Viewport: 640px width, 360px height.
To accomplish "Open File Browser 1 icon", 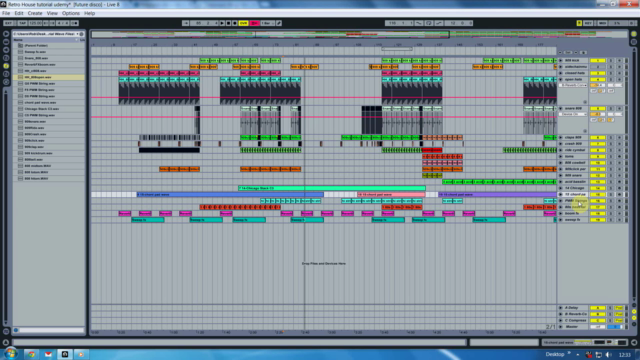I will coord(6,58).
